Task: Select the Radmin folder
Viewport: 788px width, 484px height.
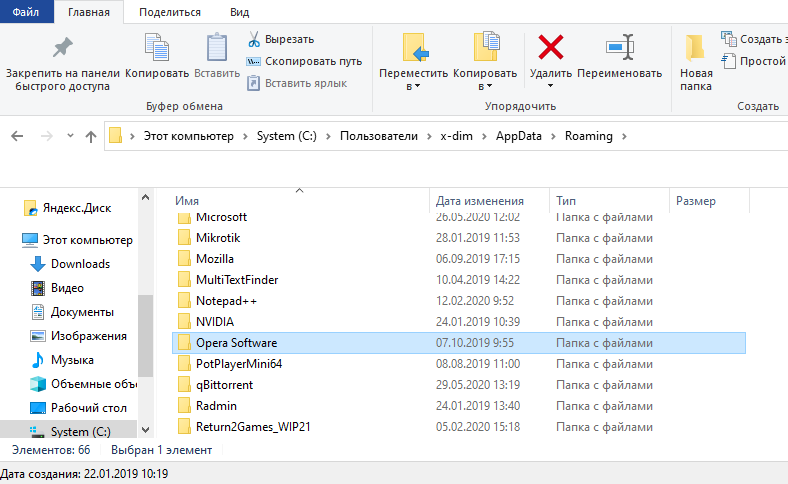Action: pyautogui.click(x=459, y=406)
